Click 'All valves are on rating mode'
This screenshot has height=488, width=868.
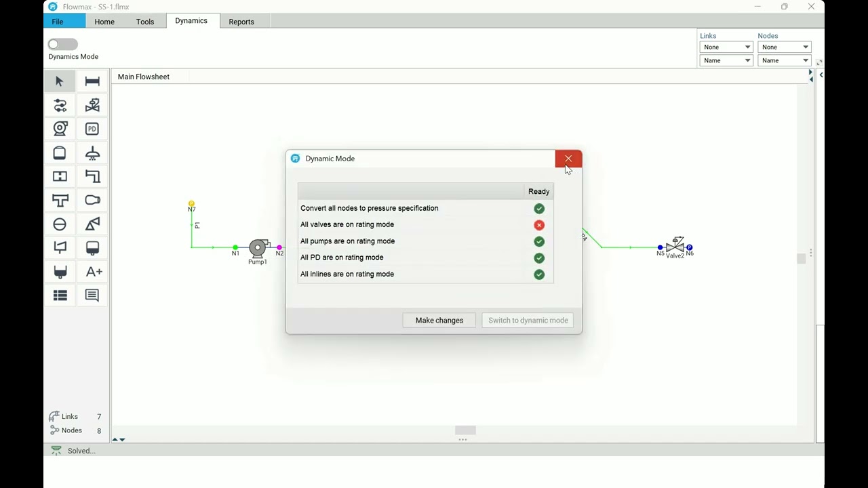(347, 224)
